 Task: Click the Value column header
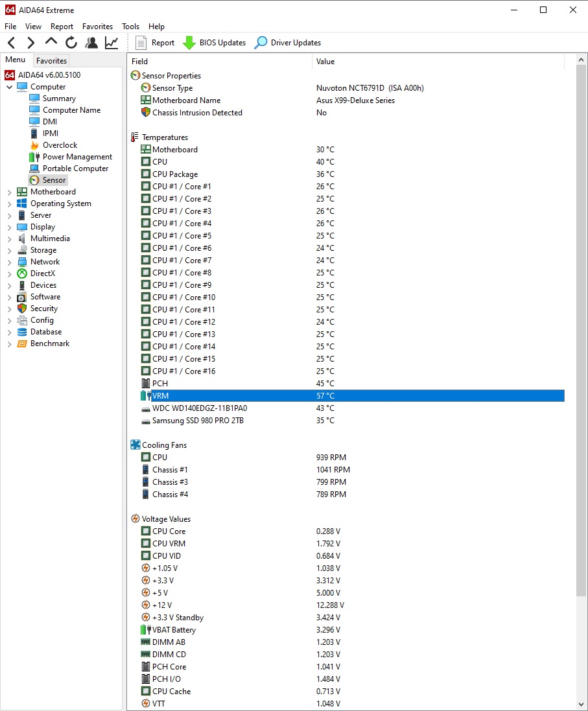pyautogui.click(x=438, y=61)
